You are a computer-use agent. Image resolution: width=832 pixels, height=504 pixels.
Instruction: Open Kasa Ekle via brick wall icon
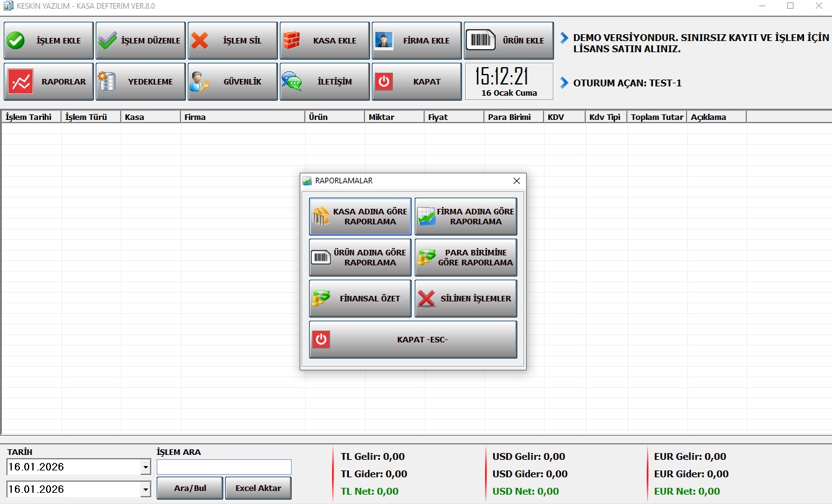[x=292, y=41]
